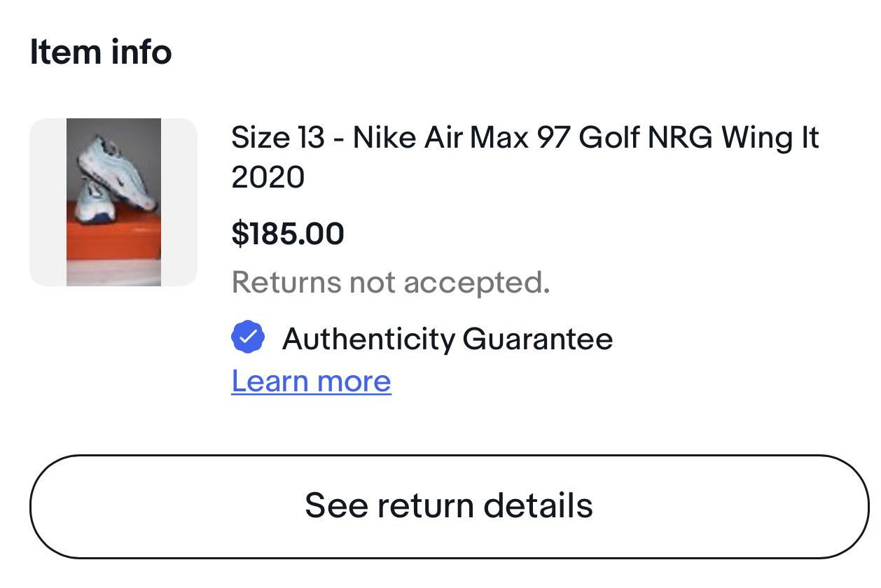Open the Nike Air Max product thumbnail
881x588 pixels.
coord(113,202)
